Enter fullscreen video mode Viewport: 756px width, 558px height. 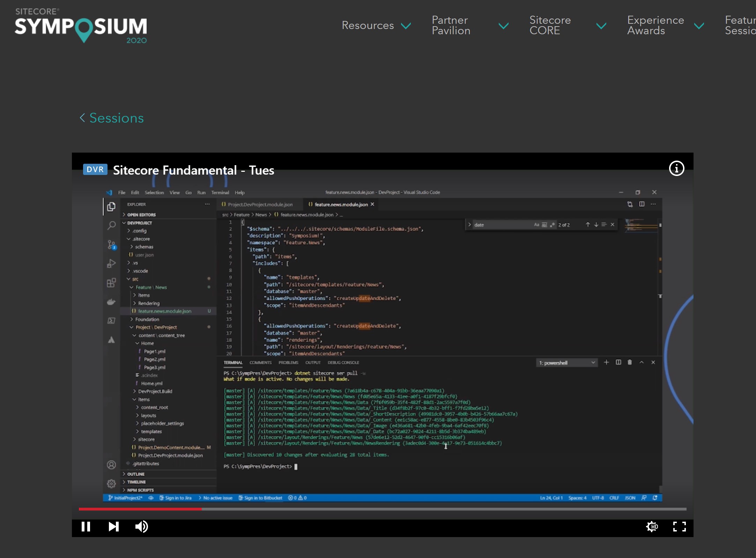point(680,527)
